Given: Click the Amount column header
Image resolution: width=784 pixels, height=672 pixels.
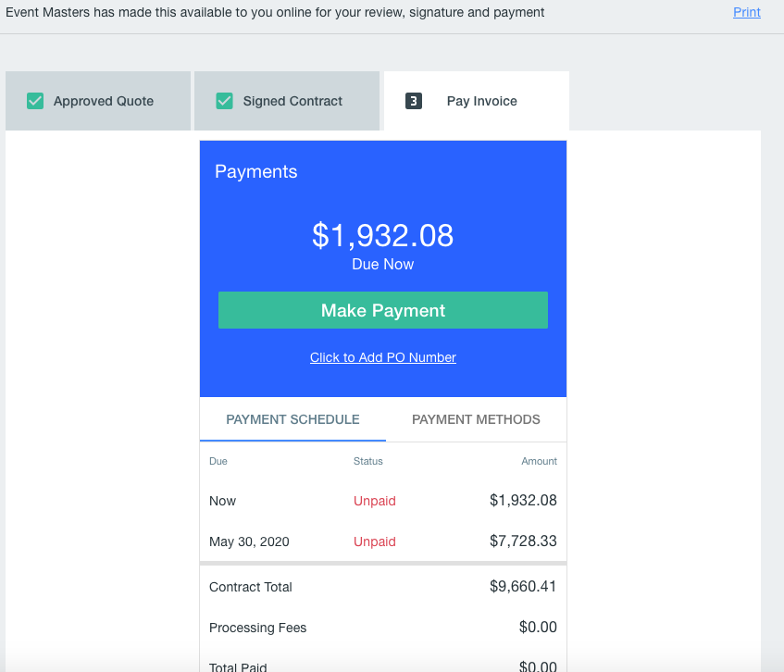Looking at the screenshot, I should click(539, 461).
